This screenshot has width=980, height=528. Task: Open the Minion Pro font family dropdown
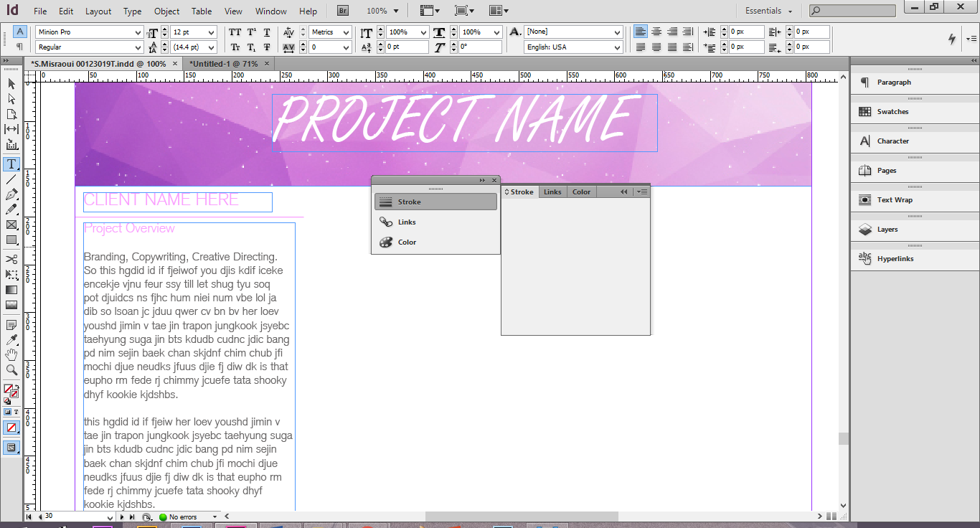pyautogui.click(x=138, y=32)
